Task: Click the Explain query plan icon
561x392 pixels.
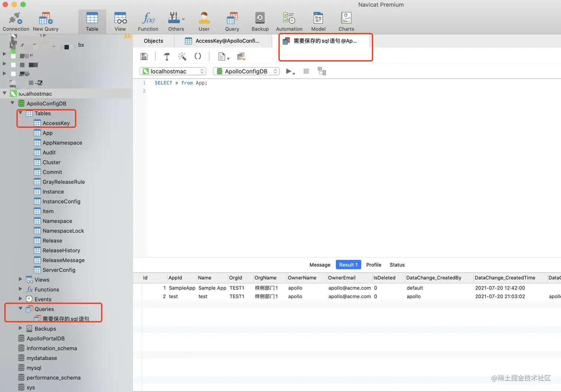Action: pos(322,71)
